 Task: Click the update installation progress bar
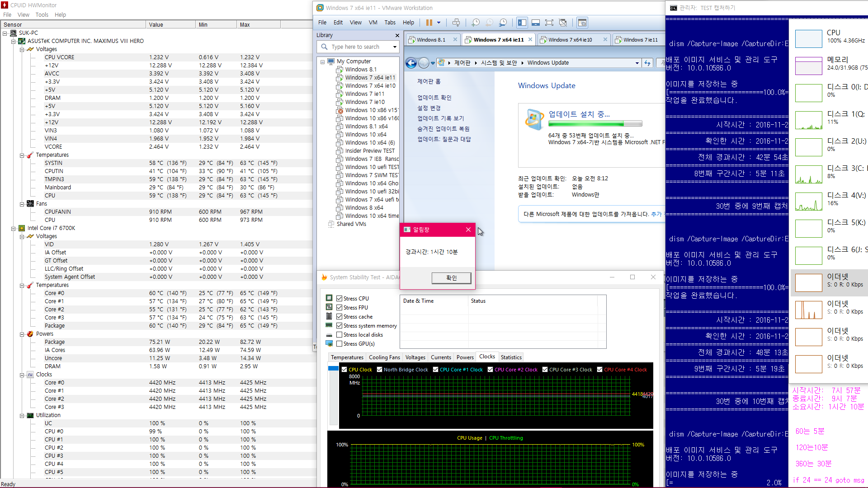(595, 124)
